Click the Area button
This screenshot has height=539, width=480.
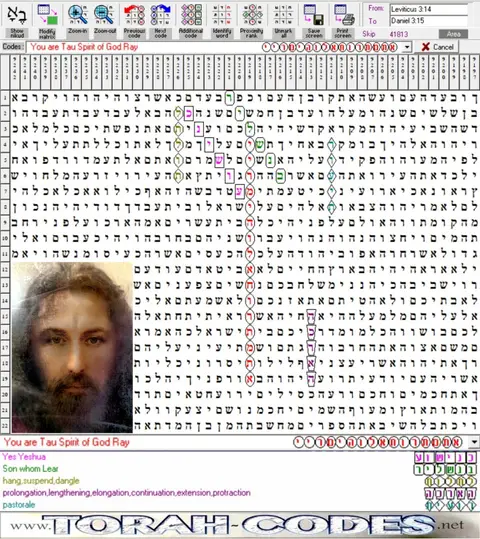[453, 34]
